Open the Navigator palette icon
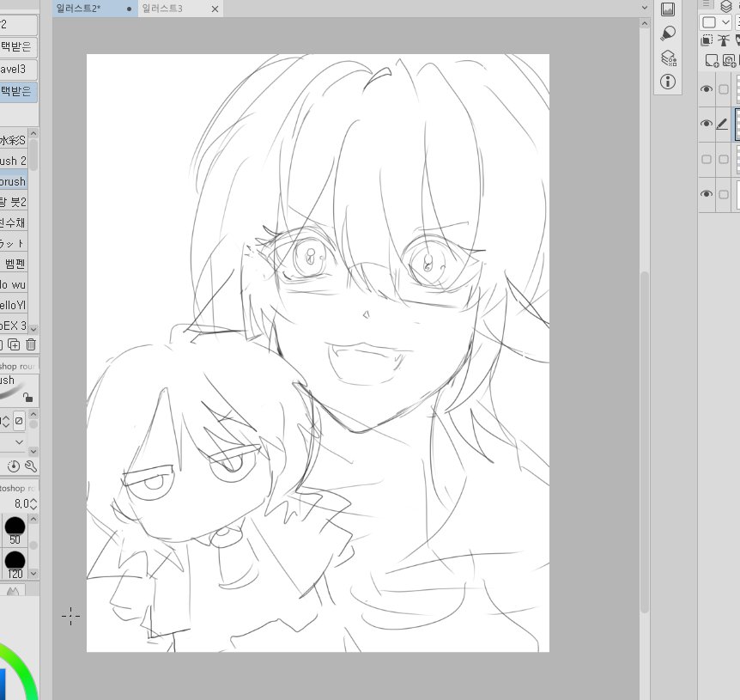740x700 pixels. coord(667,9)
